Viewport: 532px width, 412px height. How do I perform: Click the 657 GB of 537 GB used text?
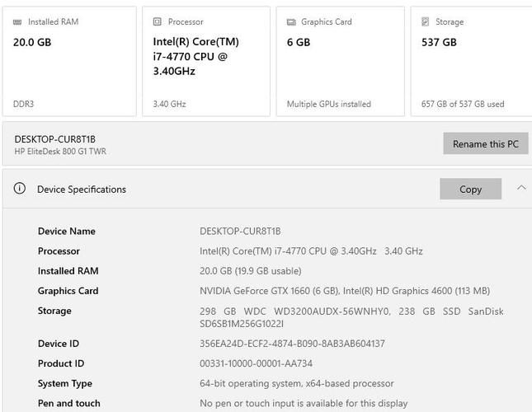(463, 104)
